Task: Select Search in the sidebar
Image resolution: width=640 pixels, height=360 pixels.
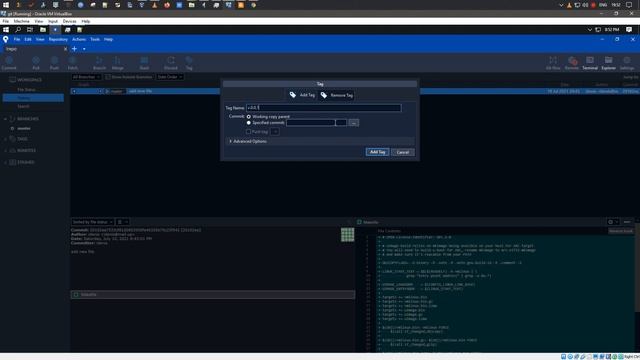Action: click(23, 107)
